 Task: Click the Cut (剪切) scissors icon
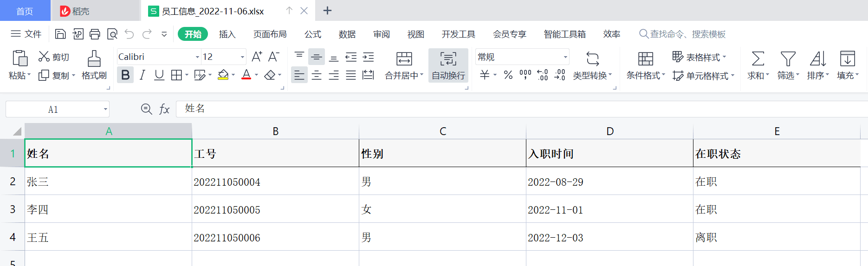click(44, 57)
